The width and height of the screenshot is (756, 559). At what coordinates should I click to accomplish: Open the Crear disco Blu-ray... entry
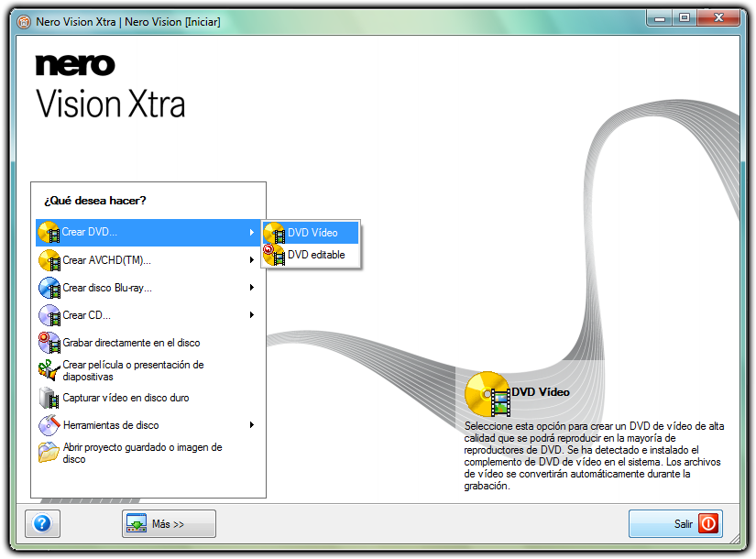point(148,288)
